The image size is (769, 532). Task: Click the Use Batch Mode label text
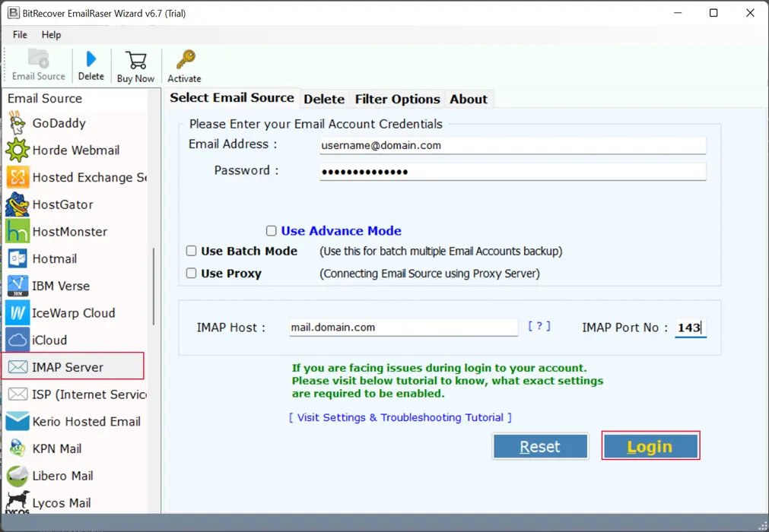249,251
